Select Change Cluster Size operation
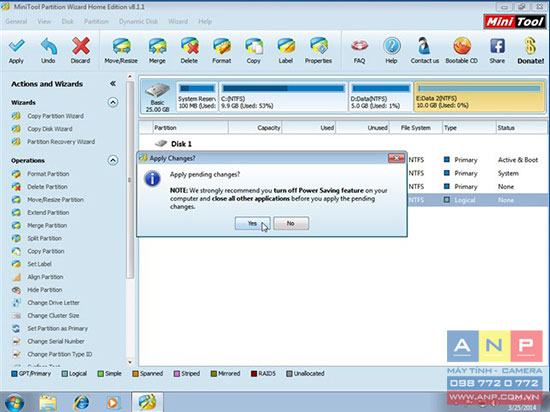550x412 pixels. pyautogui.click(x=53, y=316)
